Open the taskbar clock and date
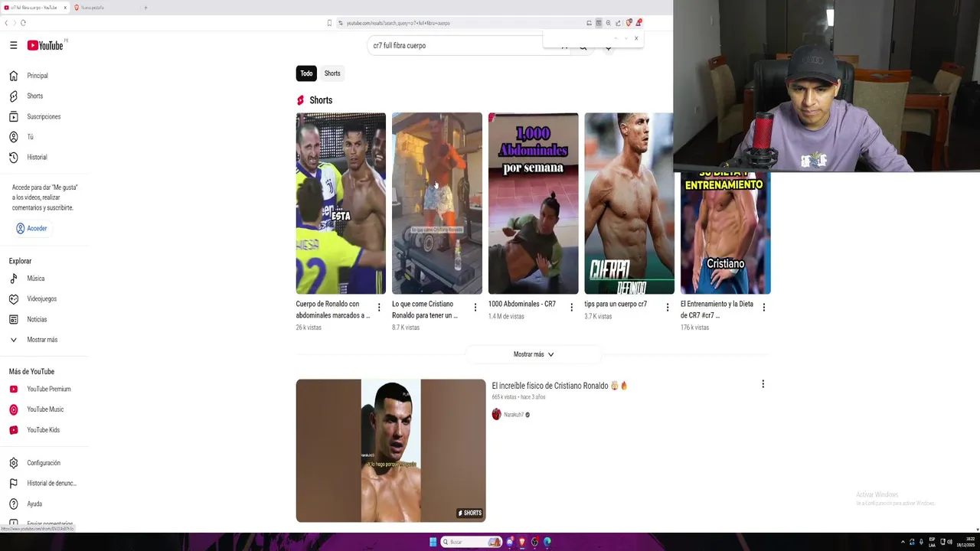980x551 pixels. point(965,542)
